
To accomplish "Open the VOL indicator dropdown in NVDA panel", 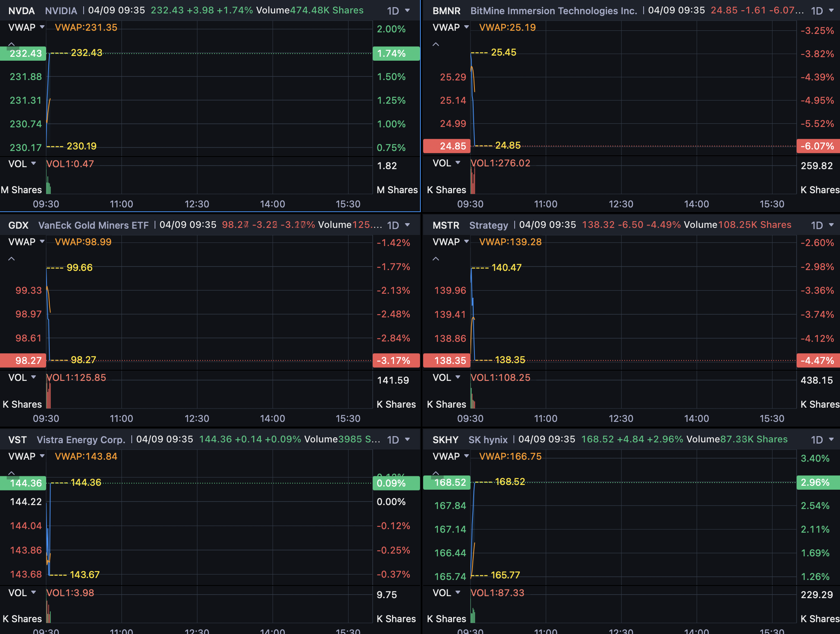I will pos(22,164).
